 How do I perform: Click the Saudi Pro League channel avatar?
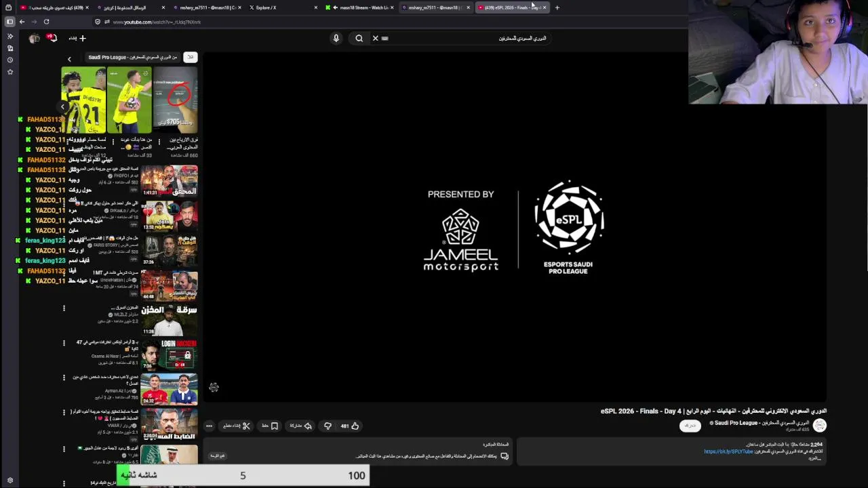[x=820, y=425]
